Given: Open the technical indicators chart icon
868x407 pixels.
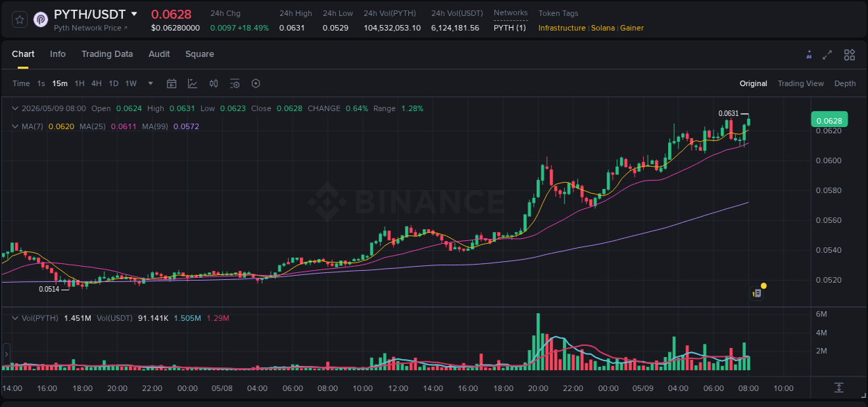Looking at the screenshot, I should (192, 83).
